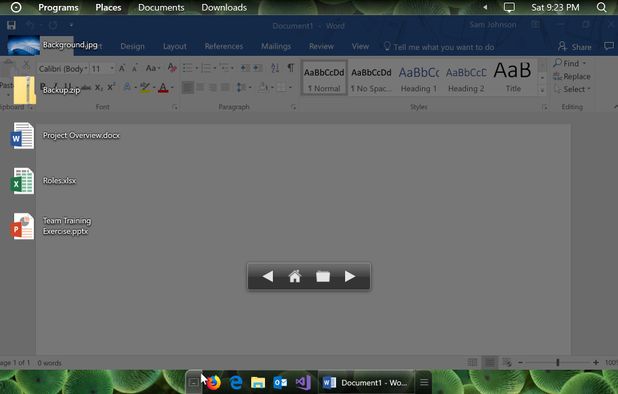Toggle Align Left in Word ribbon
Screen dimensions: 618x394
pos(188,87)
